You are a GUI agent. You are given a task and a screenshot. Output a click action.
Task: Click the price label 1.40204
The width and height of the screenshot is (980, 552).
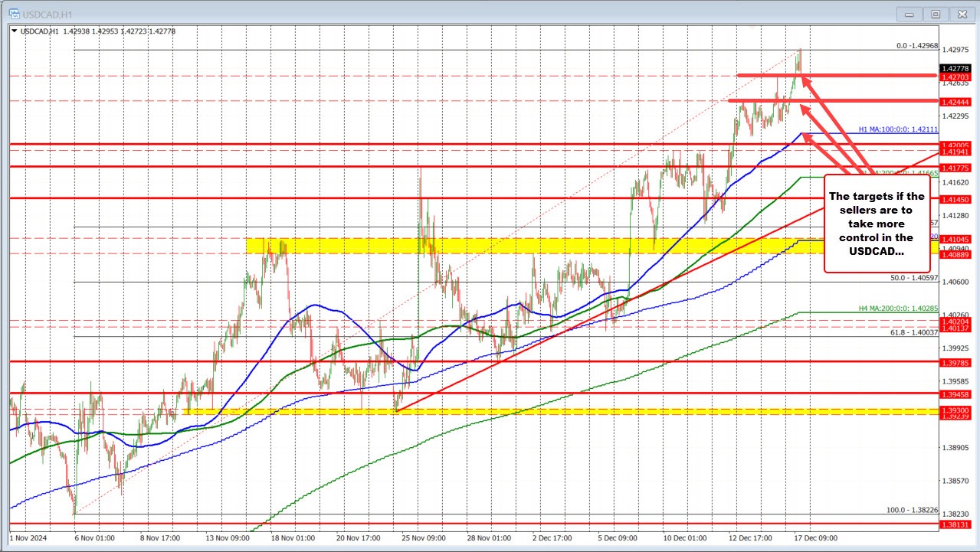[x=957, y=322]
